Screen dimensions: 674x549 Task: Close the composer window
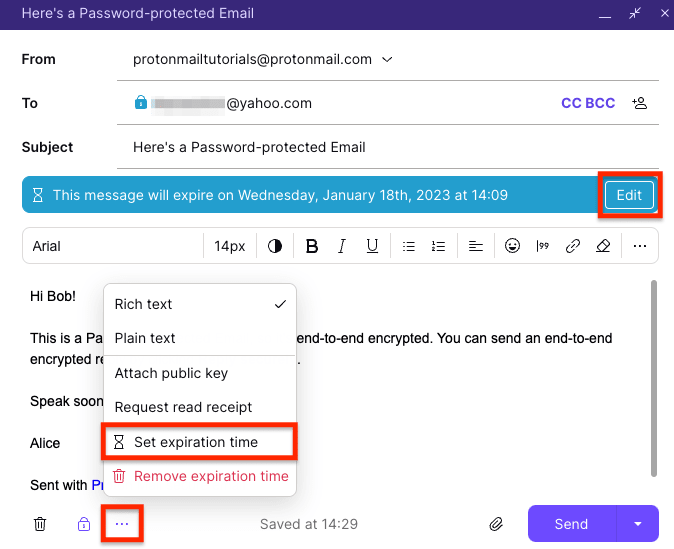[x=665, y=13]
